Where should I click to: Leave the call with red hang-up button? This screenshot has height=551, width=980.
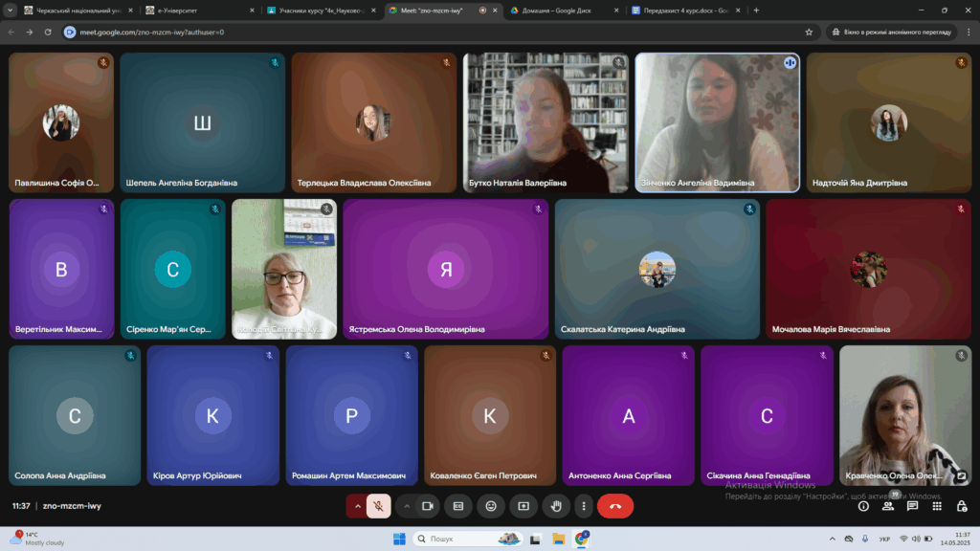coord(615,506)
